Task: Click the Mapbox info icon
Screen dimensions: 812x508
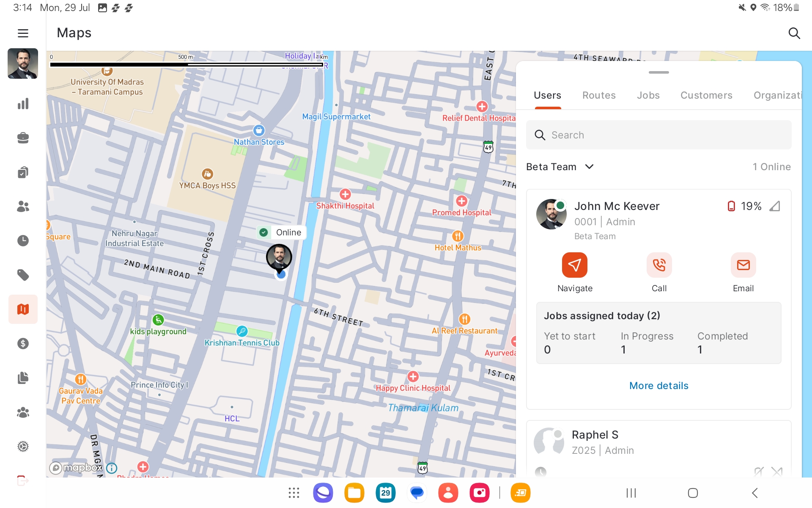Action: click(x=112, y=468)
